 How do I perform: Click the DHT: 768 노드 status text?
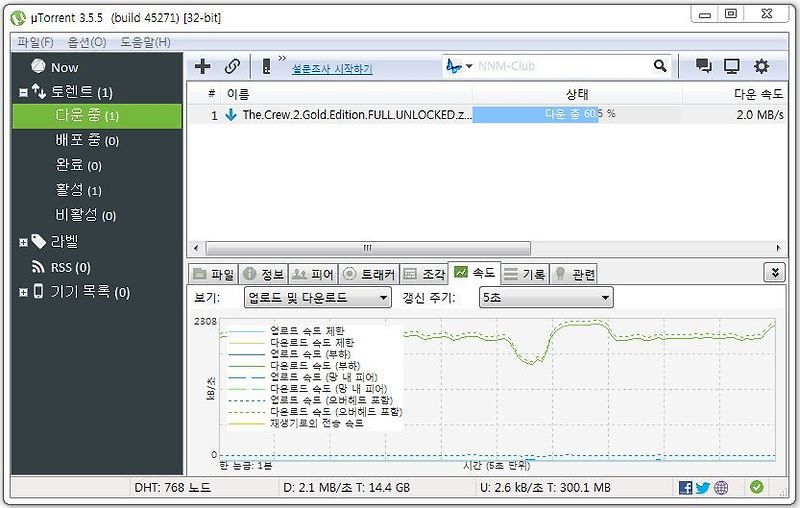[172, 488]
